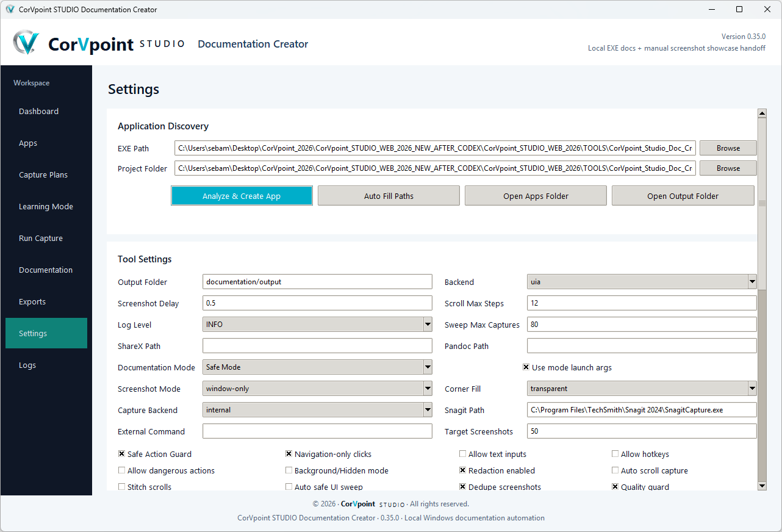Enable Auto safe UI sweep checkbox
The width and height of the screenshot is (782, 532).
pyautogui.click(x=289, y=487)
